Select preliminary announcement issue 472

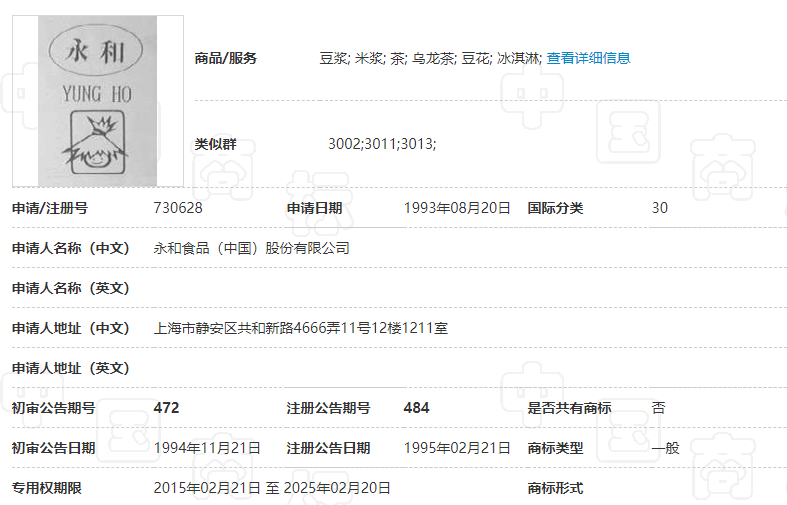(x=166, y=408)
